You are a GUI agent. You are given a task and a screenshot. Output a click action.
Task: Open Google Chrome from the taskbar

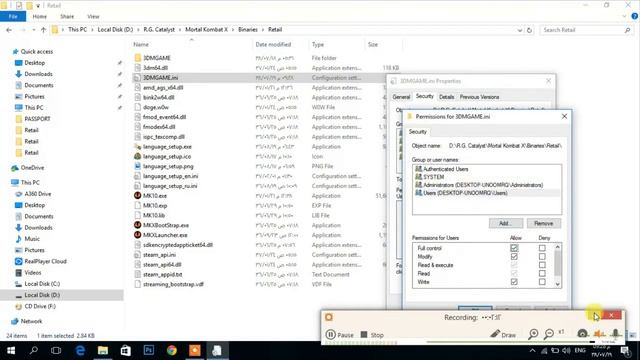[x=171, y=351]
